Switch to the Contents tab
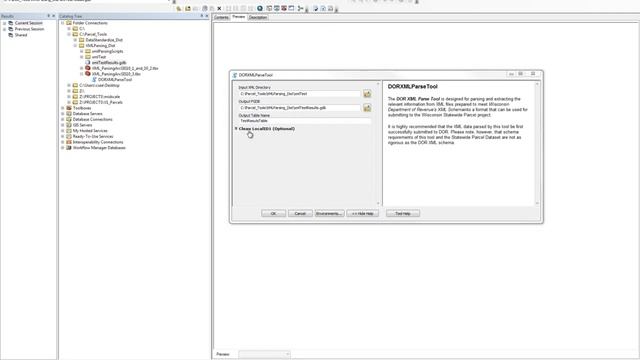 coord(221,18)
